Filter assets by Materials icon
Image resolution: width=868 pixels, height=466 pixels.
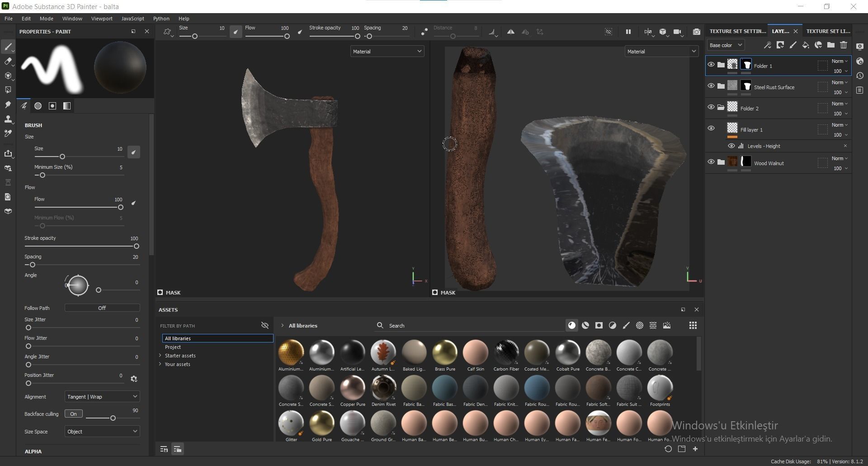(572, 325)
